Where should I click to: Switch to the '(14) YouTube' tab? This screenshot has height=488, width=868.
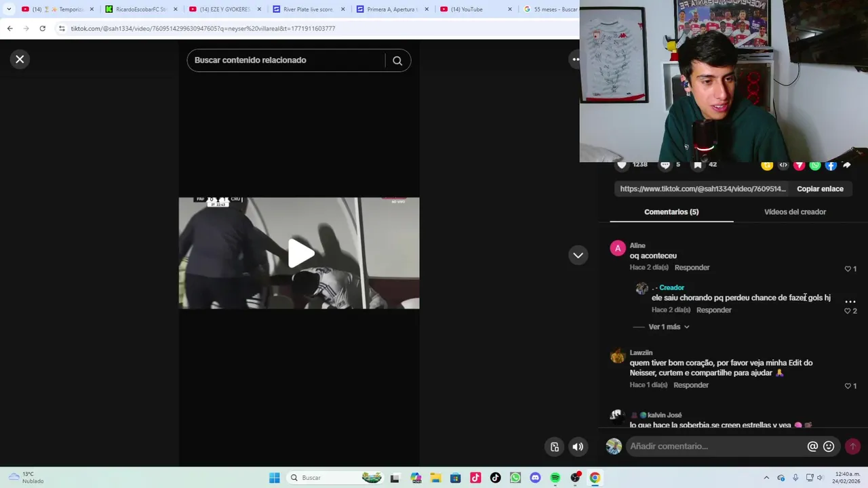pos(475,9)
